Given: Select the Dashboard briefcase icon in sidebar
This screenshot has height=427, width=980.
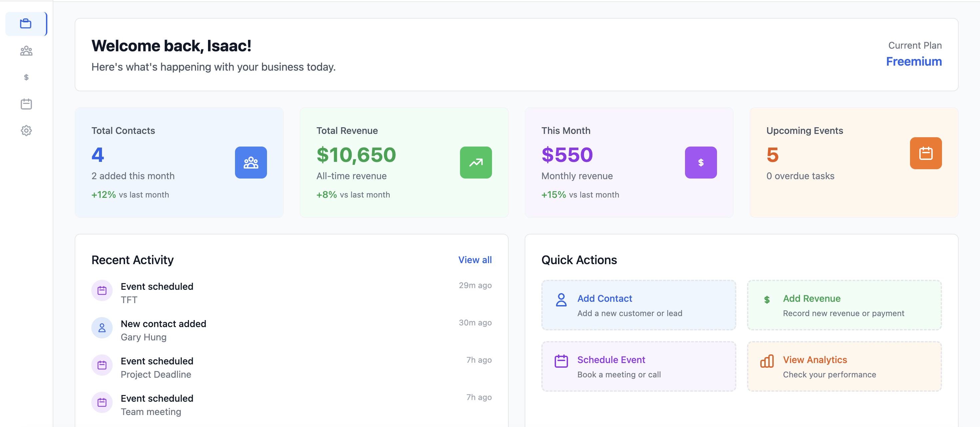Looking at the screenshot, I should (25, 24).
